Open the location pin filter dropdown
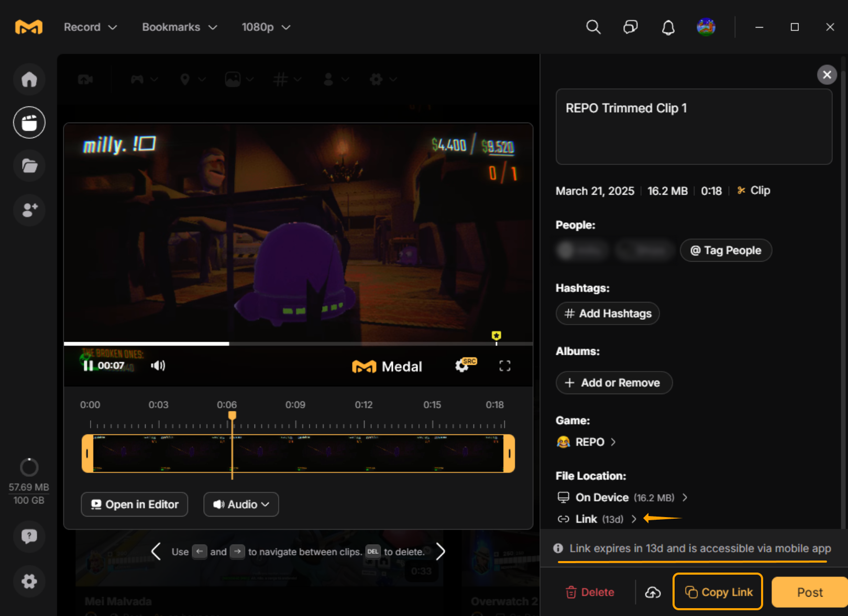 tap(192, 80)
